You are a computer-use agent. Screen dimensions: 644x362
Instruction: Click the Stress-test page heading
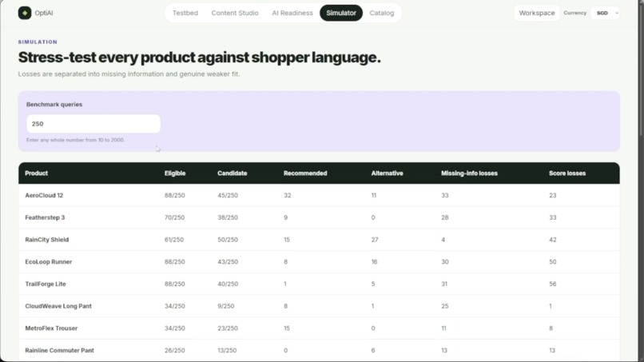click(x=199, y=58)
